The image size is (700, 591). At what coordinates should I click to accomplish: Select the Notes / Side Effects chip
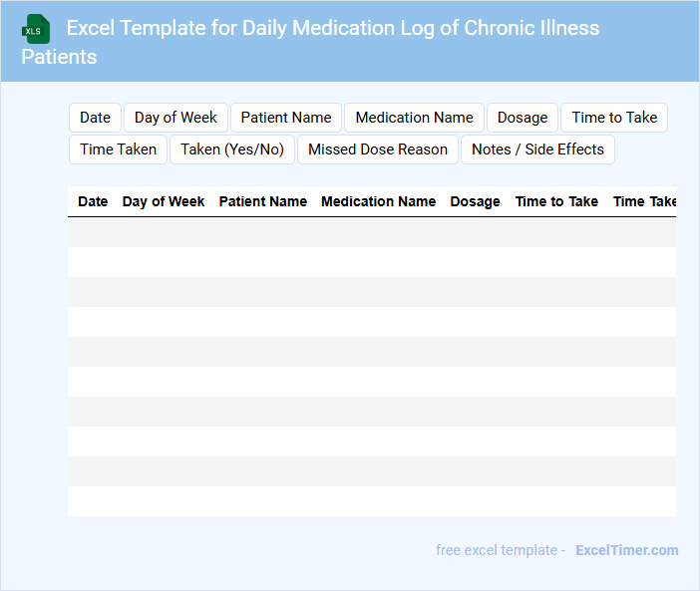click(537, 149)
